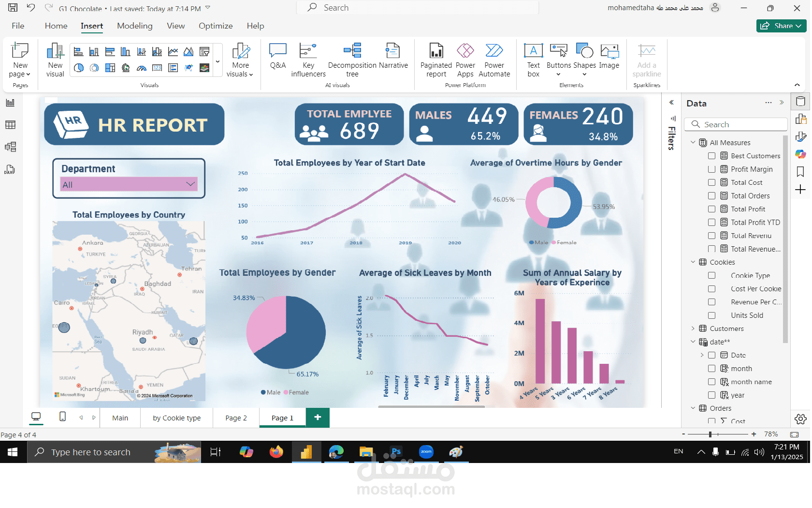
Task: Insert a New visual
Action: 55,60
